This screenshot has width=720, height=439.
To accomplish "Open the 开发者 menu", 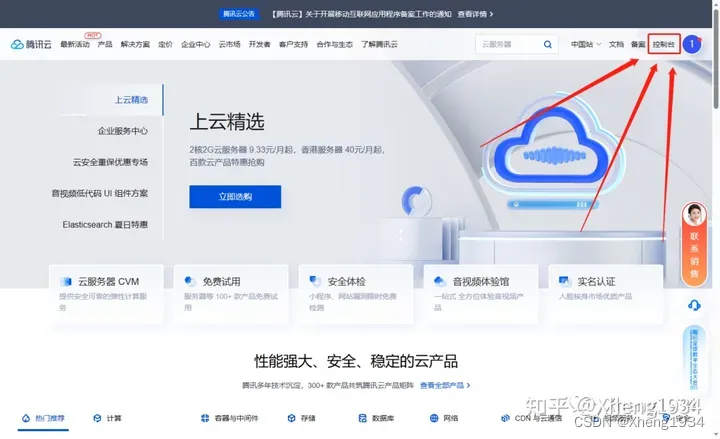I will [259, 45].
